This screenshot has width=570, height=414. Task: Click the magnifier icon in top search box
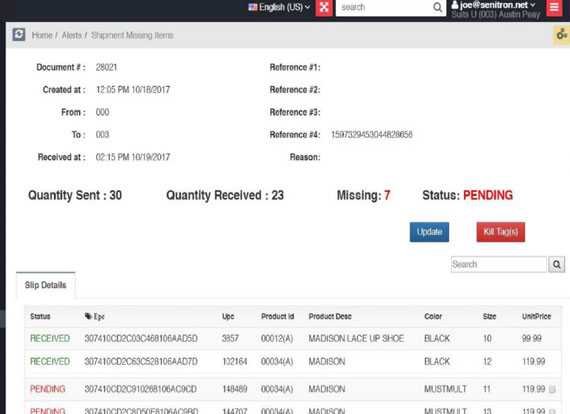click(438, 7)
